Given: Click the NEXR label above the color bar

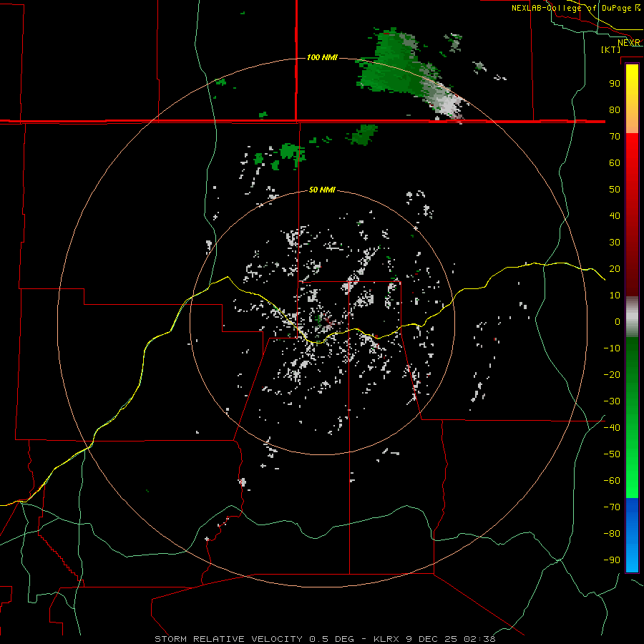Looking at the screenshot, I should click(629, 42).
